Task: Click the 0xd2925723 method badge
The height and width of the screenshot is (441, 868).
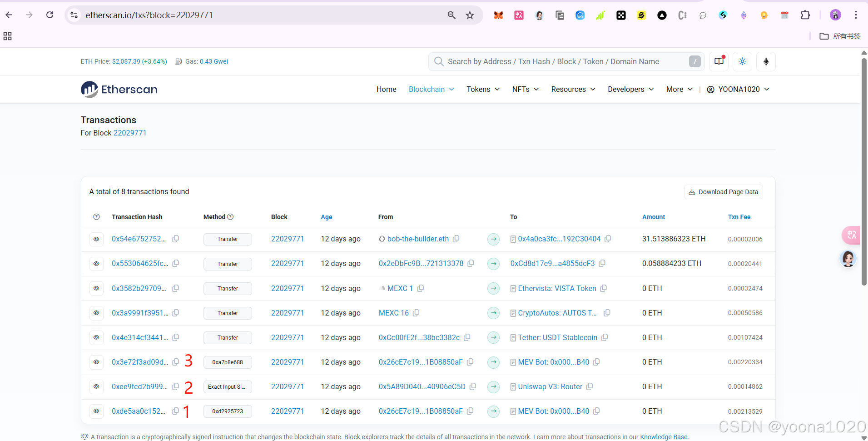Action: pos(228,411)
